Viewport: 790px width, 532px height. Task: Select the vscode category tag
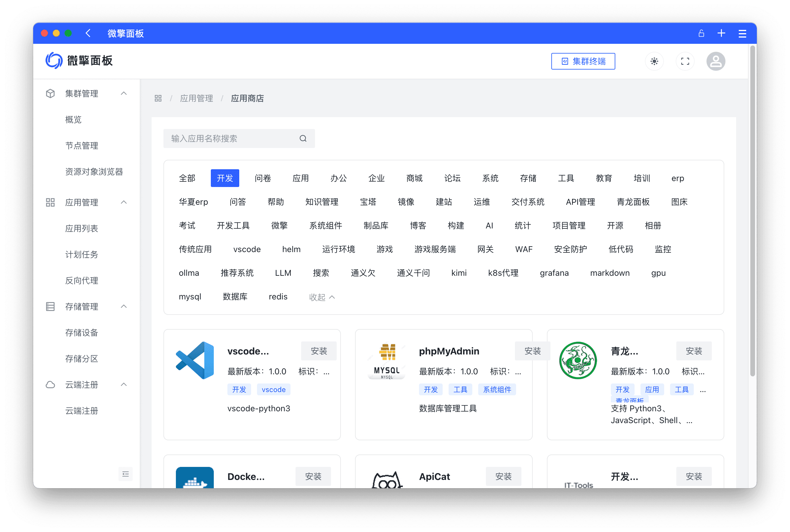[x=247, y=249]
